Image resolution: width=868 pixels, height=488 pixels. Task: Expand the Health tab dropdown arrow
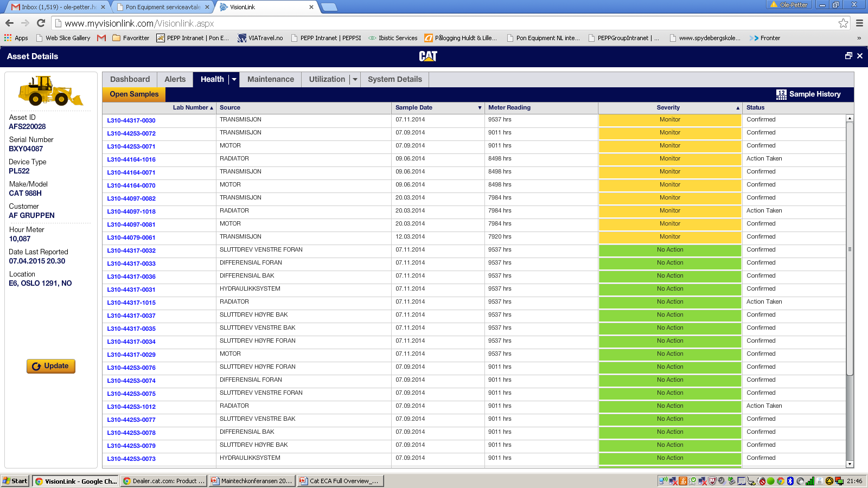[234, 79]
